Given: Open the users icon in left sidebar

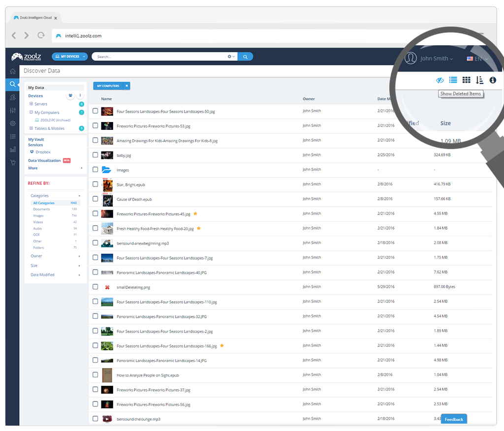Looking at the screenshot, I should [12, 97].
